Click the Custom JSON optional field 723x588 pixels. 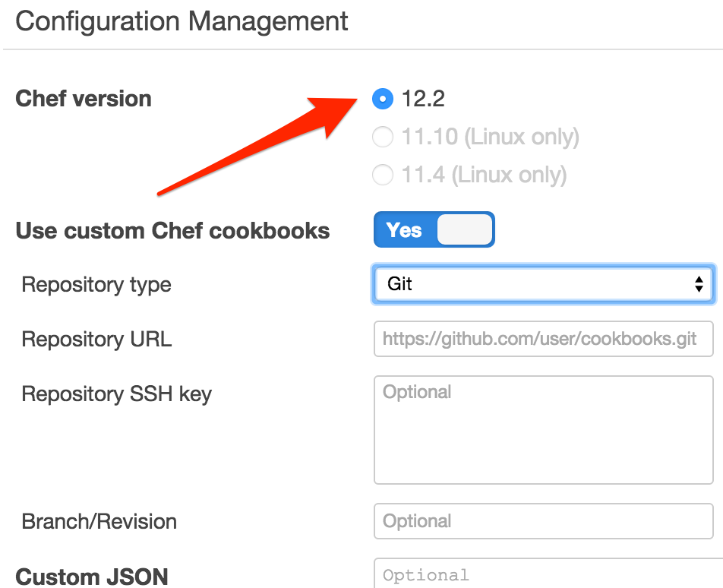[x=543, y=574]
